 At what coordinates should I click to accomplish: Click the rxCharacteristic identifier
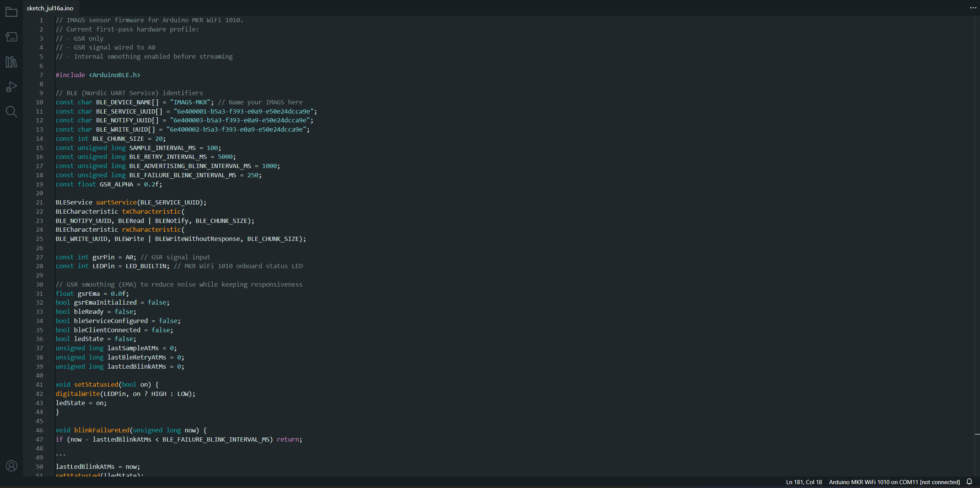[151, 229]
